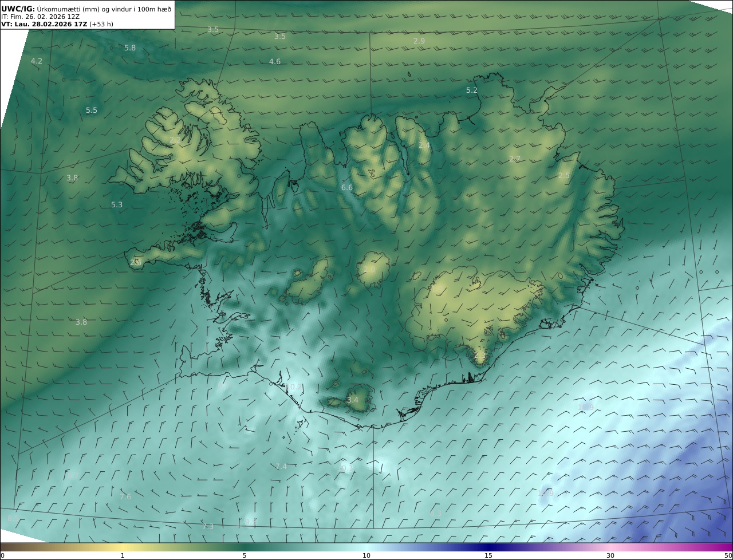733x560 pixels.
Task: Click the color scale tick labeled 50
Action: (x=728, y=555)
